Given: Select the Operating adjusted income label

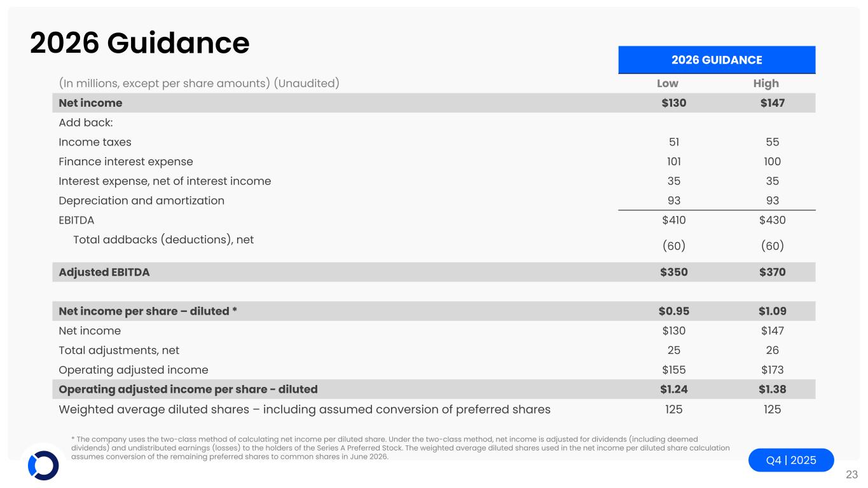Looking at the screenshot, I should (133, 369).
